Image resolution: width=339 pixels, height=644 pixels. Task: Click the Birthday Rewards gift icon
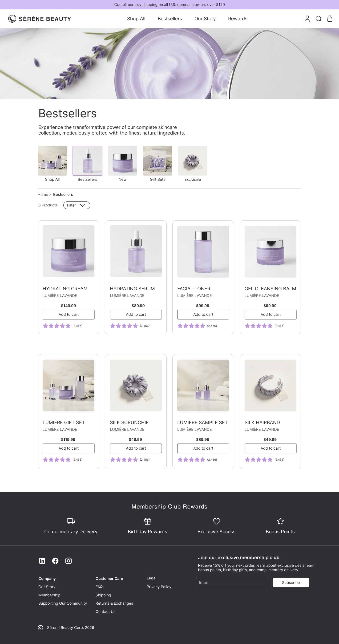tap(147, 521)
